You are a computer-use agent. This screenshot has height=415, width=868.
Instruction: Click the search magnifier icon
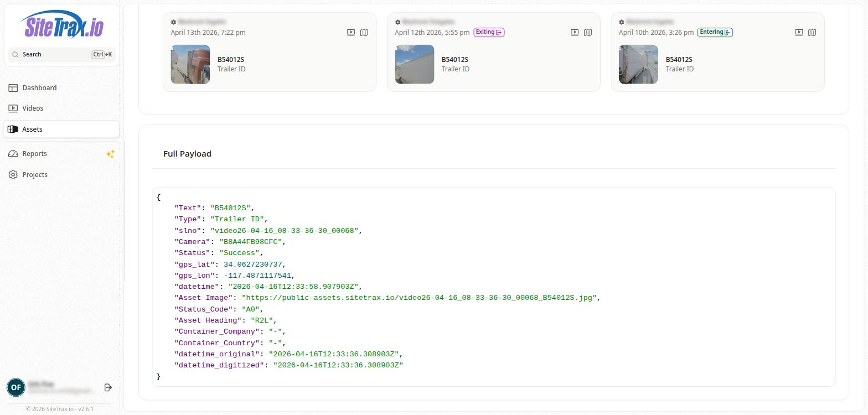coord(15,54)
